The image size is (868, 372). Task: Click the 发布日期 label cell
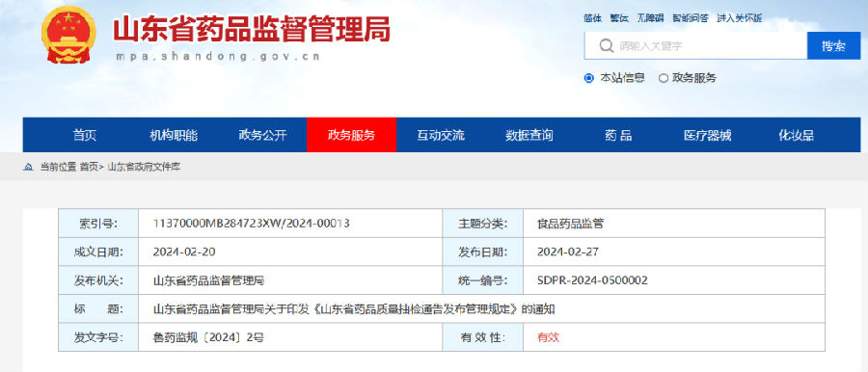coord(483,252)
